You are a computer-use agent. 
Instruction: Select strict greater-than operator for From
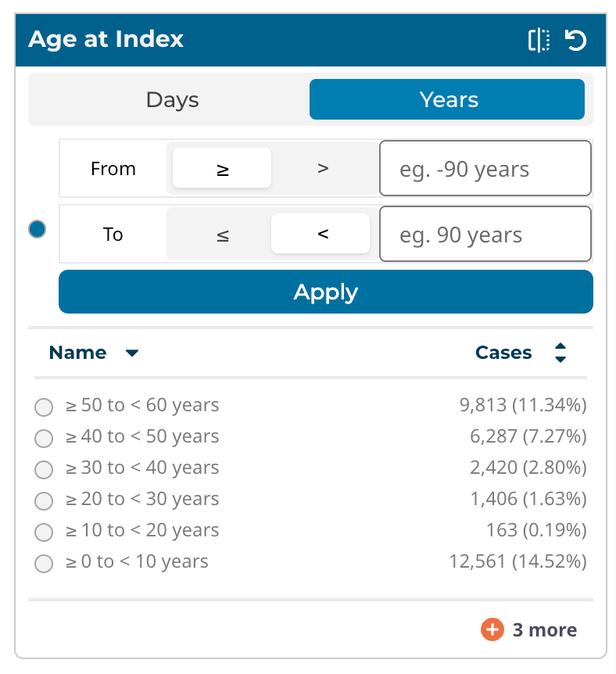tap(322, 168)
